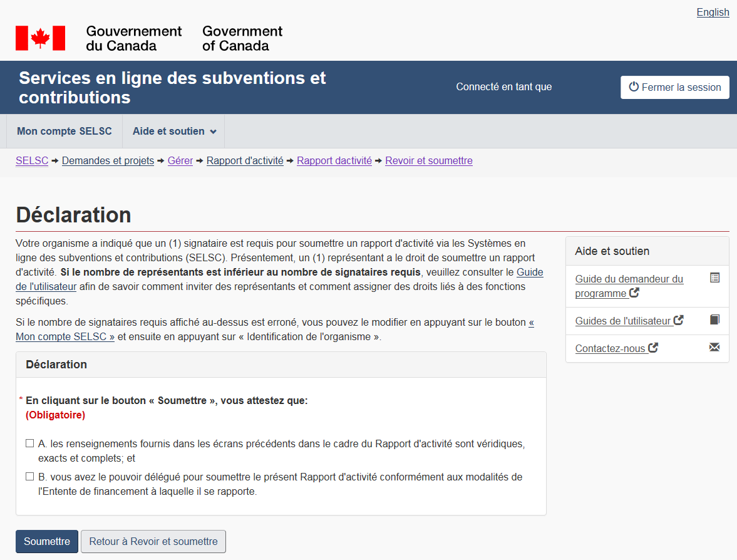Screen dimensions: 737x560
Task: Click external-link icon after Guides de l'utilisateur
Action: click(678, 320)
